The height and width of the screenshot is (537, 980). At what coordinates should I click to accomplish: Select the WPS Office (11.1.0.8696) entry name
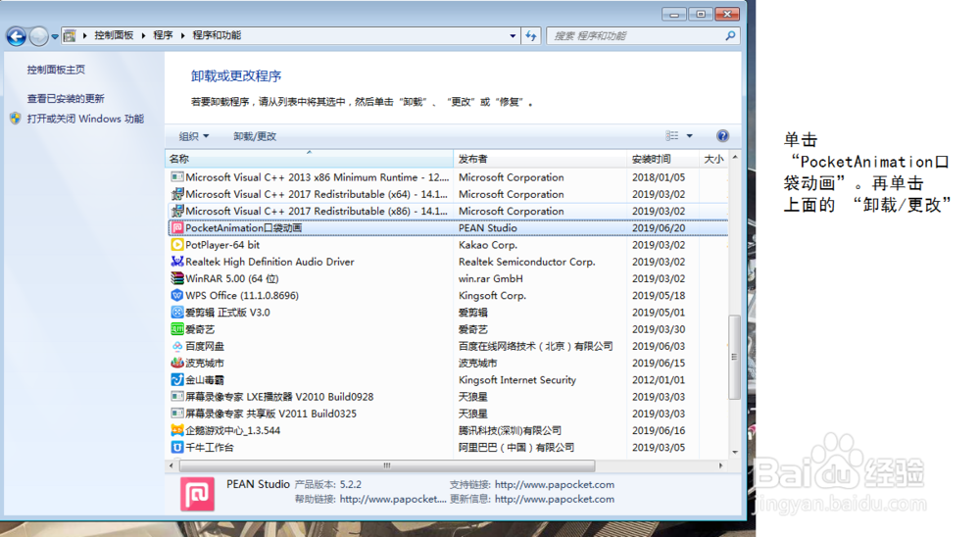click(x=242, y=296)
